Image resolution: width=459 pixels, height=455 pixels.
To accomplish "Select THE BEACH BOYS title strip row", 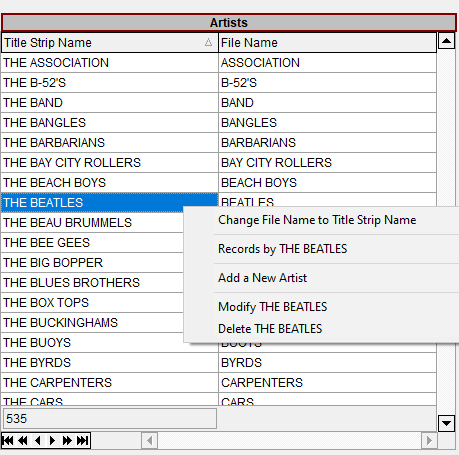I will (110, 183).
